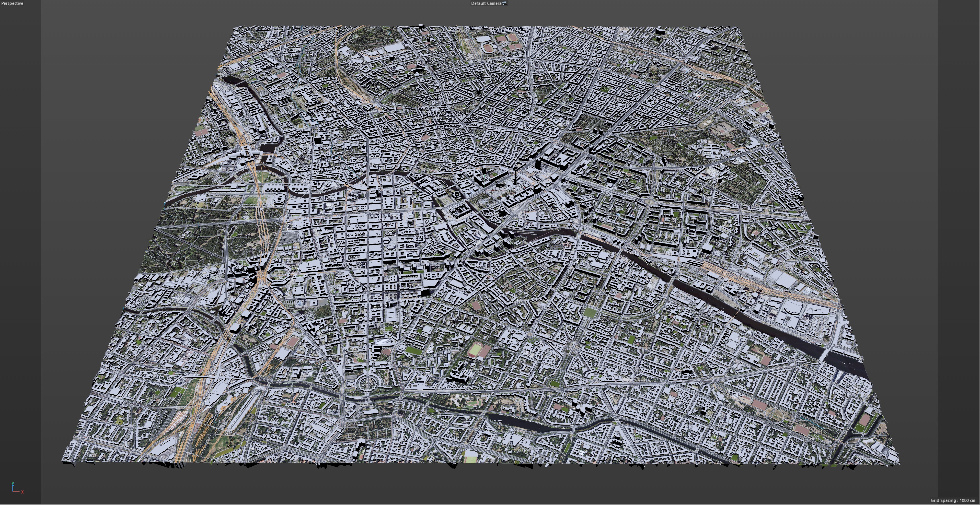Click the Y axis label on gizmo
The image size is (980, 505).
(x=13, y=484)
